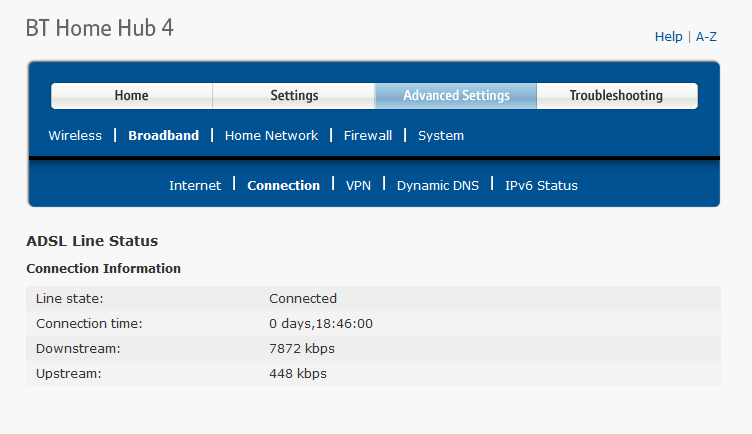
Task: Click the 'Connected' status value
Action: 303,299
